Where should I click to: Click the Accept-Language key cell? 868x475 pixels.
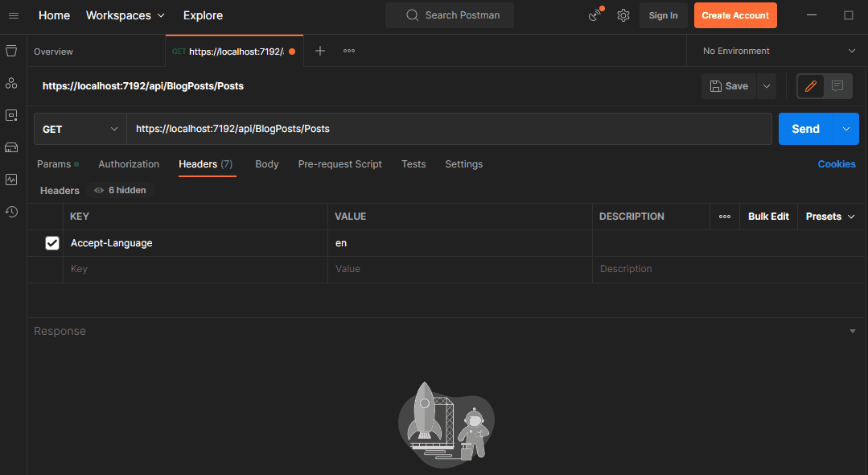click(x=195, y=243)
